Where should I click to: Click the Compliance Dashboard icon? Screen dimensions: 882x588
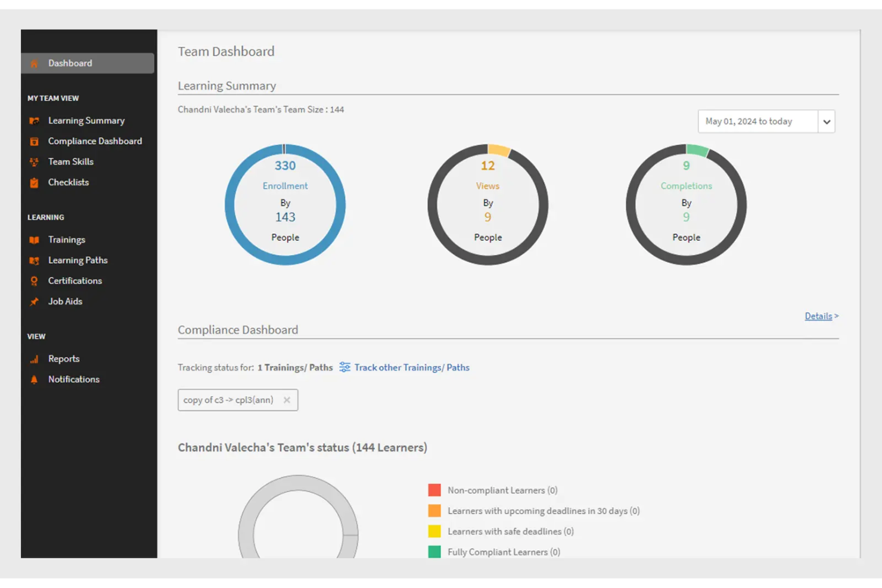click(x=35, y=141)
